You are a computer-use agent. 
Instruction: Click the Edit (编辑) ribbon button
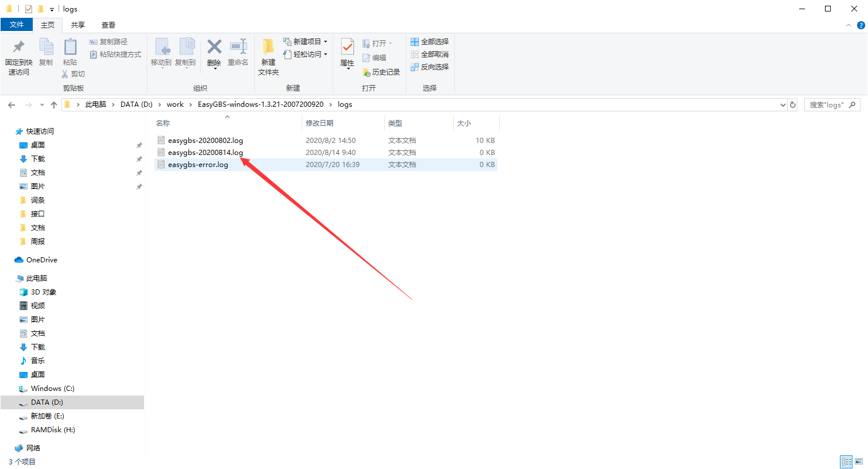(375, 58)
